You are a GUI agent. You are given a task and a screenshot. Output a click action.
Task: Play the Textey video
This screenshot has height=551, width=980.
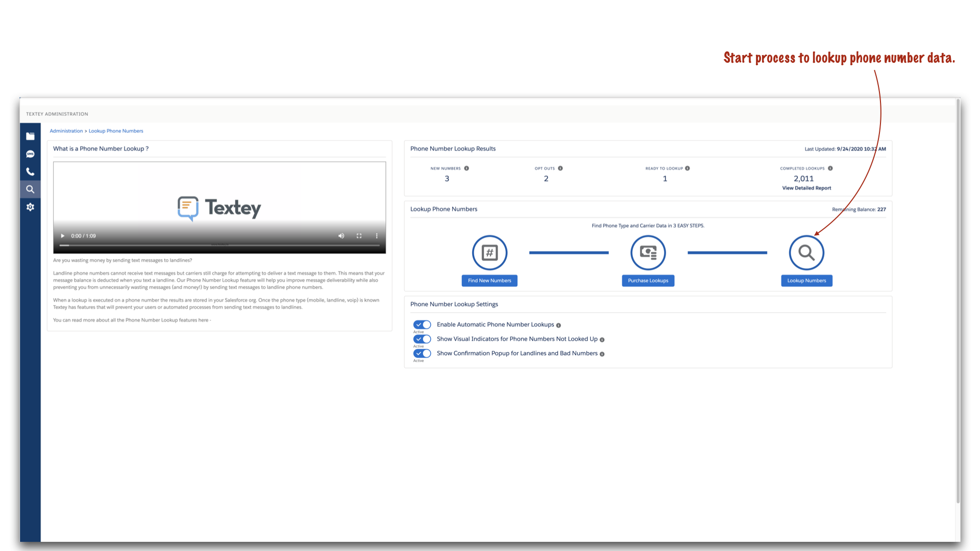tap(63, 236)
